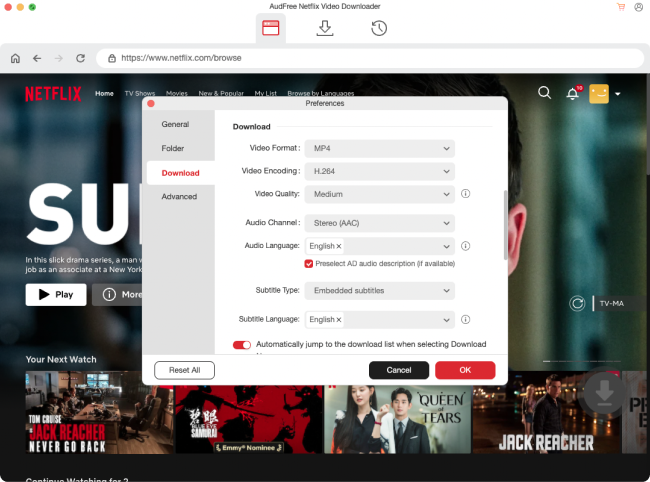This screenshot has height=482, width=650.
Task: Open the user account icon in title bar
Action: [x=638, y=7]
